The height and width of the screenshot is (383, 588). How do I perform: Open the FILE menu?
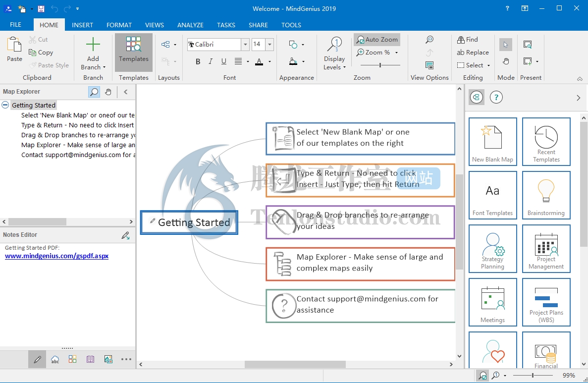pos(15,25)
